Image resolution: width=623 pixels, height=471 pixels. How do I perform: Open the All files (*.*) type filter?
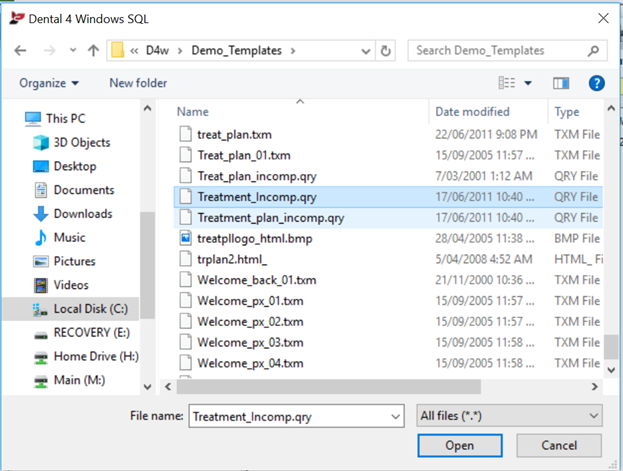click(x=509, y=416)
